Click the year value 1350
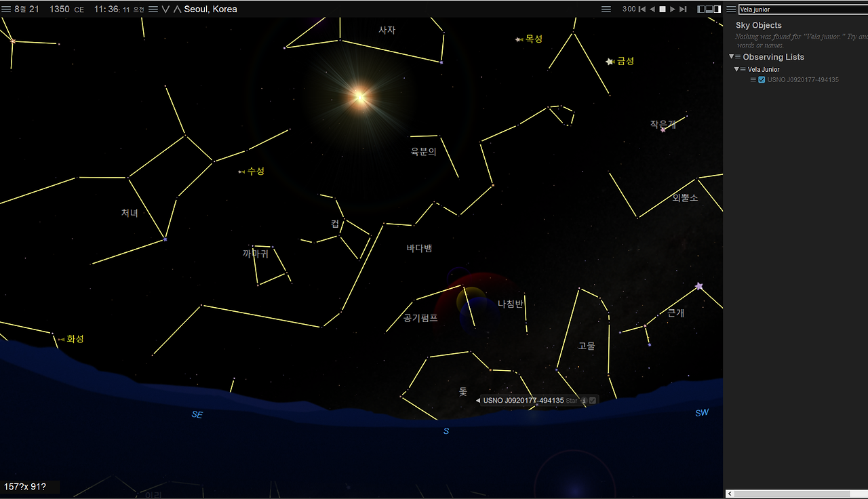 point(60,9)
